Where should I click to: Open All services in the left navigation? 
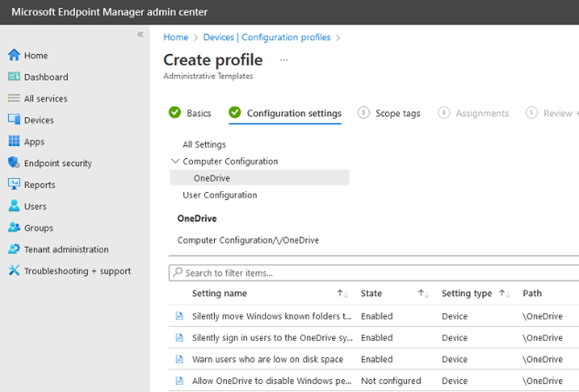click(x=46, y=99)
